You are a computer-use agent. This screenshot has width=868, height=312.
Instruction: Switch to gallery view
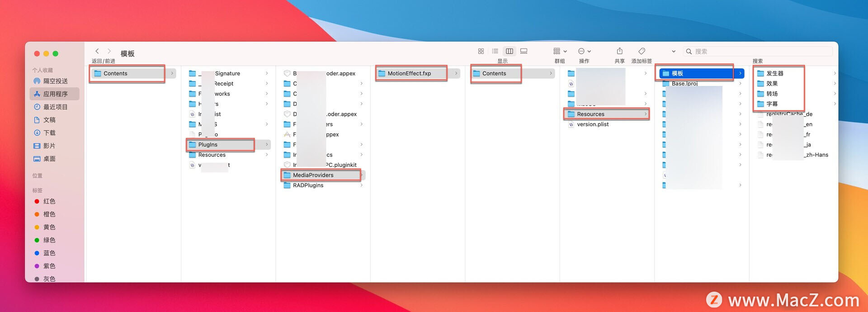point(524,51)
